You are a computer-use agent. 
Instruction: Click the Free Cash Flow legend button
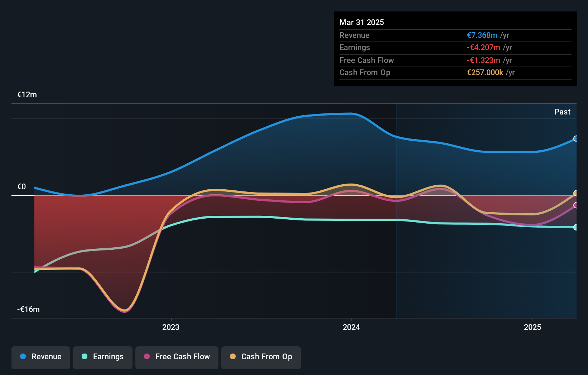177,357
